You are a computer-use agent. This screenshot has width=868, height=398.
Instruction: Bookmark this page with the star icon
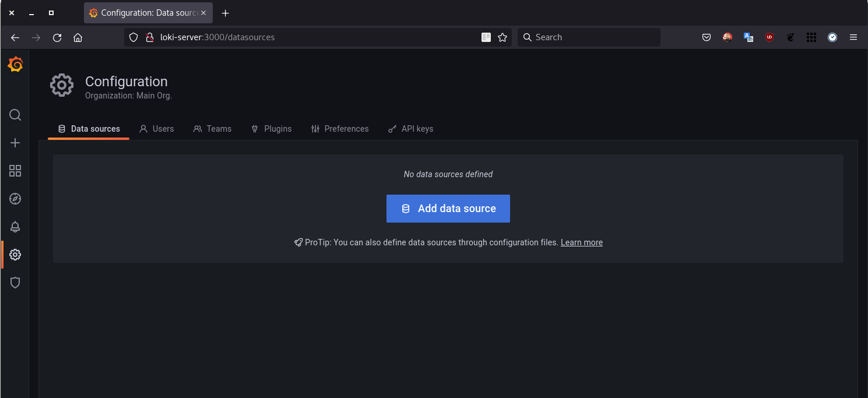tap(502, 37)
